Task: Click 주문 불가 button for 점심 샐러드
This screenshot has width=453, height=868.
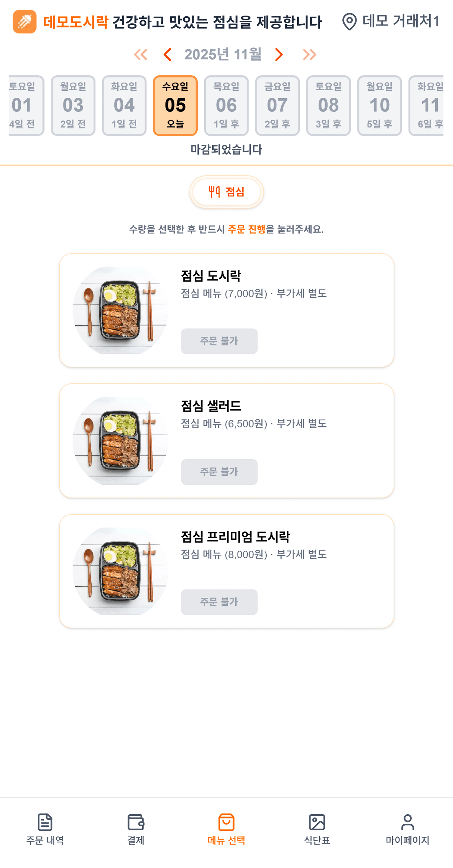Action: (219, 472)
